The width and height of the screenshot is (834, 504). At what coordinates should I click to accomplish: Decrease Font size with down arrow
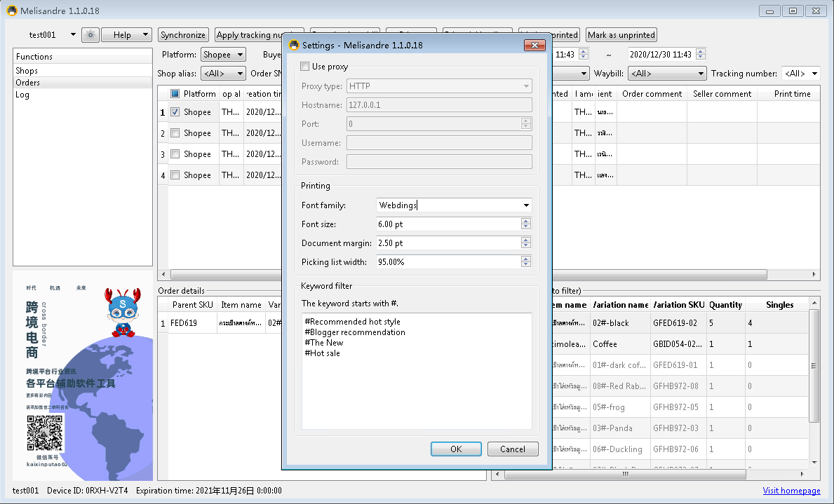pyautogui.click(x=526, y=227)
